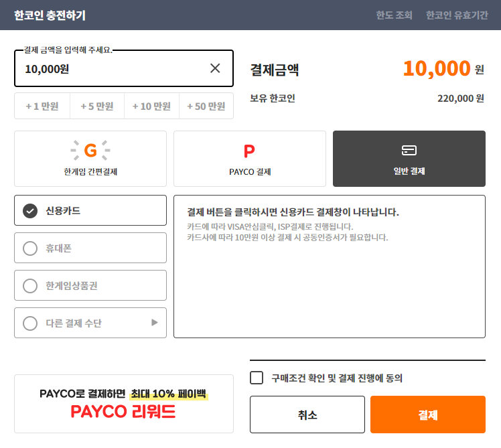The width and height of the screenshot is (501, 448).
Task: Choose the PAYCO 결제 P icon
Action: pyautogui.click(x=249, y=151)
